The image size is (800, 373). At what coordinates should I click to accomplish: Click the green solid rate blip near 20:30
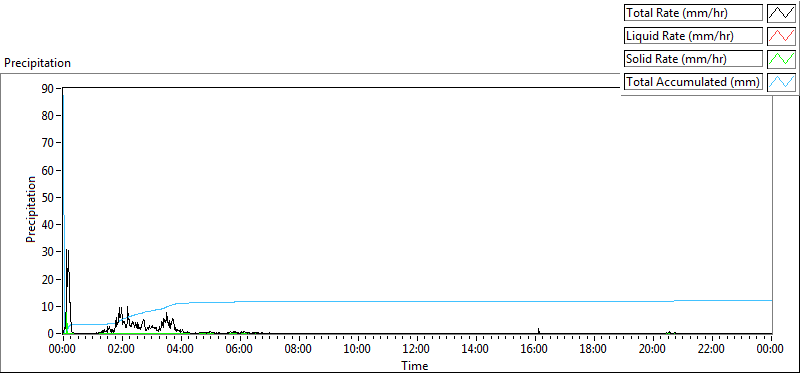(670, 332)
